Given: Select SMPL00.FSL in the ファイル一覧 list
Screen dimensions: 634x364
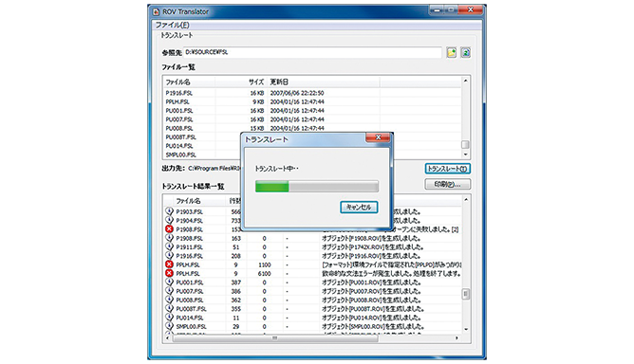Looking at the screenshot, I should 180,155.
